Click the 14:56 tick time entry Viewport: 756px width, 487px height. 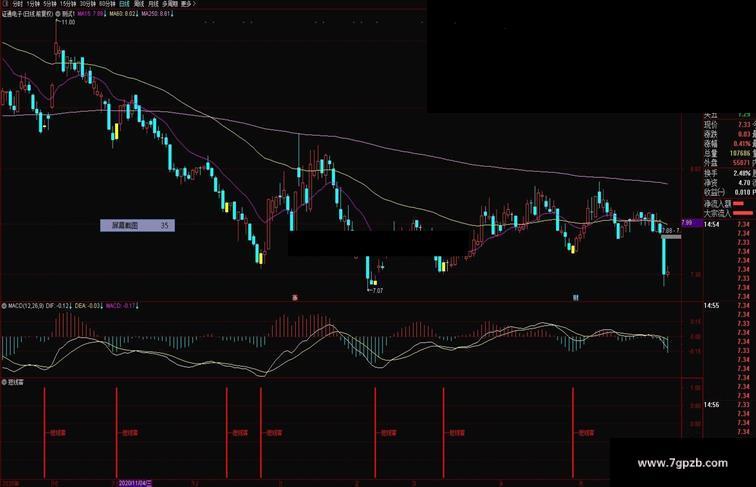click(x=711, y=405)
